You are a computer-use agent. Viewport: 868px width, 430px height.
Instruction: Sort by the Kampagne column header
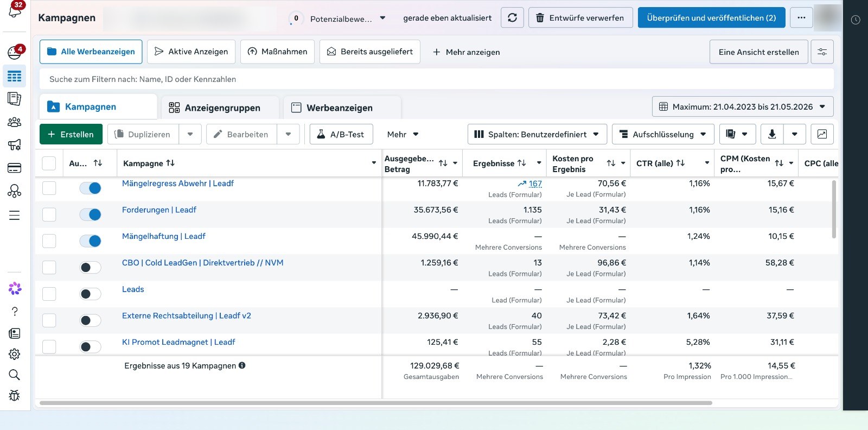[x=149, y=163]
